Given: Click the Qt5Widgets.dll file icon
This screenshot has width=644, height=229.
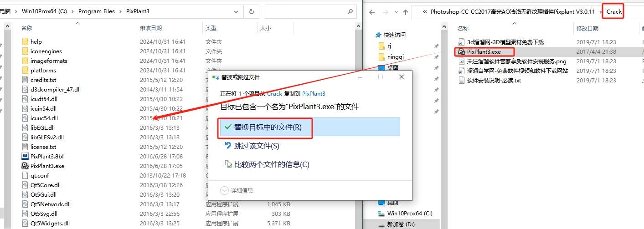Looking at the screenshot, I should point(26,223).
